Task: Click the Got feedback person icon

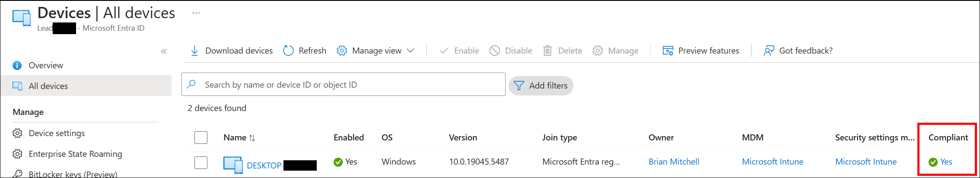Action: click(769, 51)
